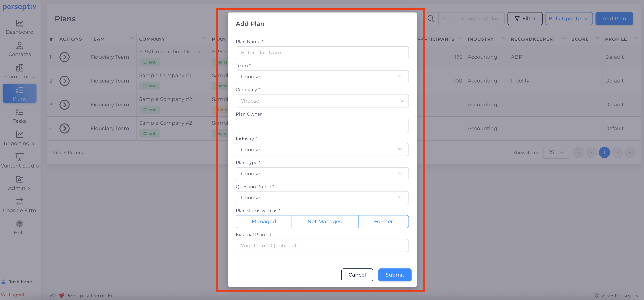Screen dimensions: 644x300
Task: Expand the Admin menu item
Action: 19,188
